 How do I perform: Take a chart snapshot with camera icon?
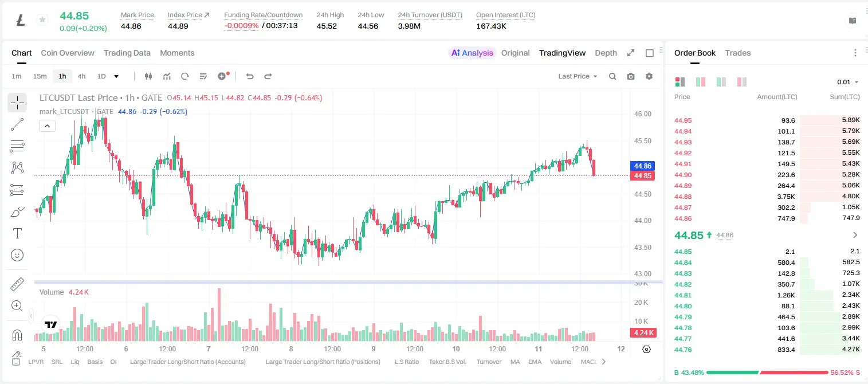click(631, 76)
